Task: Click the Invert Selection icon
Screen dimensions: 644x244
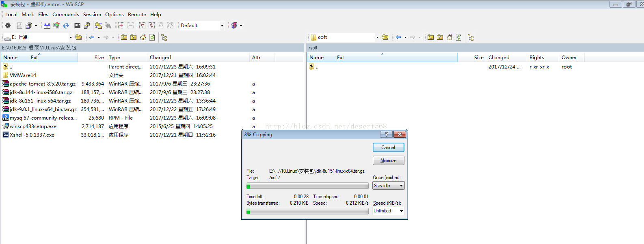Action: click(152, 26)
